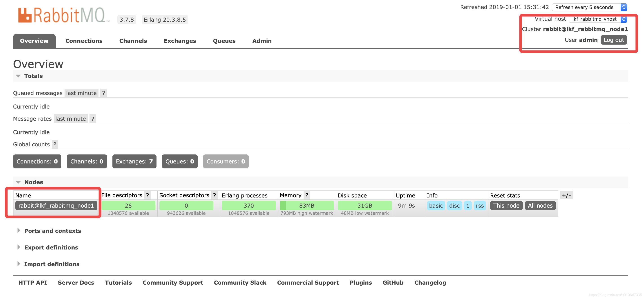Click the 793MB high watermark text
Image resolution: width=644 pixels, height=299 pixels.
(x=307, y=213)
